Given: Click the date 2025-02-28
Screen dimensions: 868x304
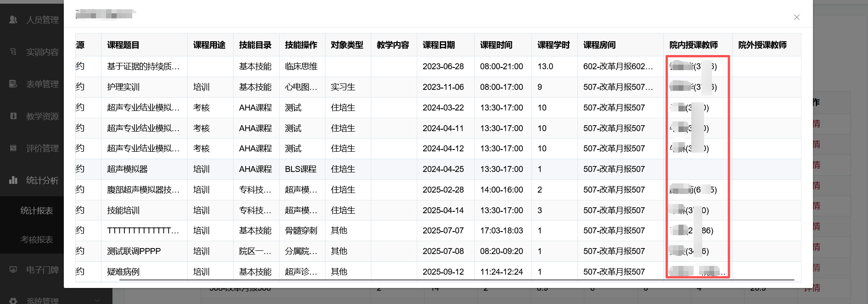Looking at the screenshot, I should point(443,190).
